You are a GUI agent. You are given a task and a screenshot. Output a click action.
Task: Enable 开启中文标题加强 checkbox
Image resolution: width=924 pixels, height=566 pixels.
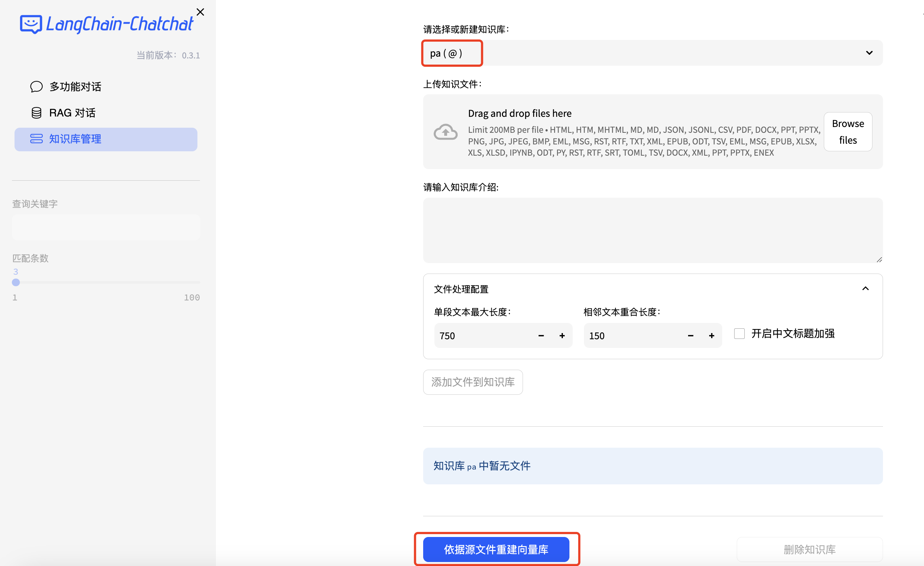pyautogui.click(x=739, y=333)
